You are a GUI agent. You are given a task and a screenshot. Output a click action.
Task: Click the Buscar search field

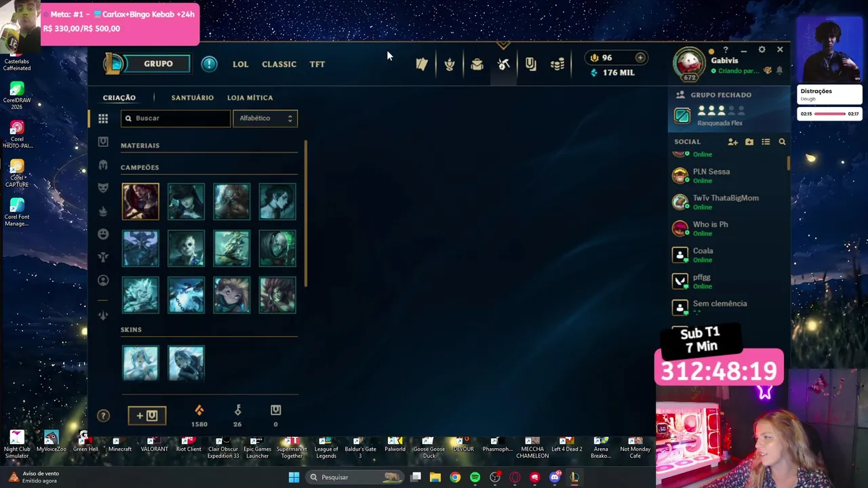tap(176, 118)
